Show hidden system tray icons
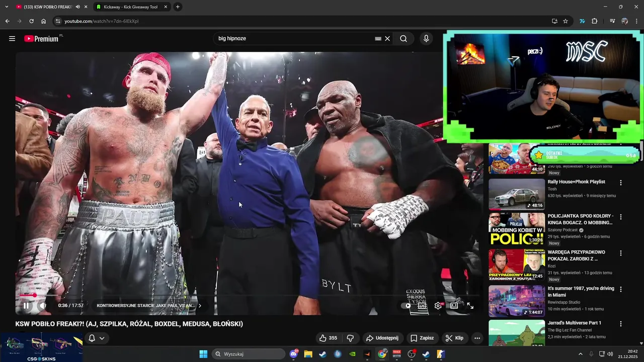The height and width of the screenshot is (362, 644). (x=580, y=354)
